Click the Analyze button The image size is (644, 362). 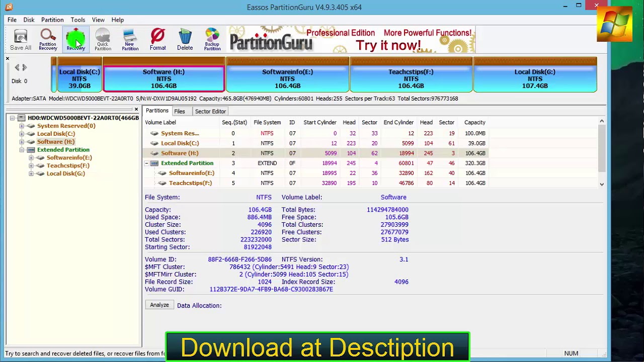[159, 305]
